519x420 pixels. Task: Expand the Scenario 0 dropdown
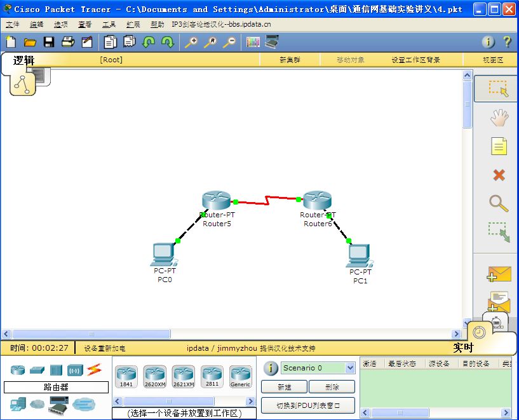point(350,368)
